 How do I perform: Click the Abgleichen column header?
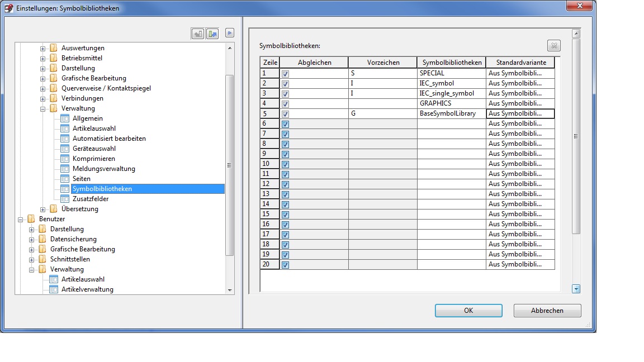pyautogui.click(x=314, y=63)
